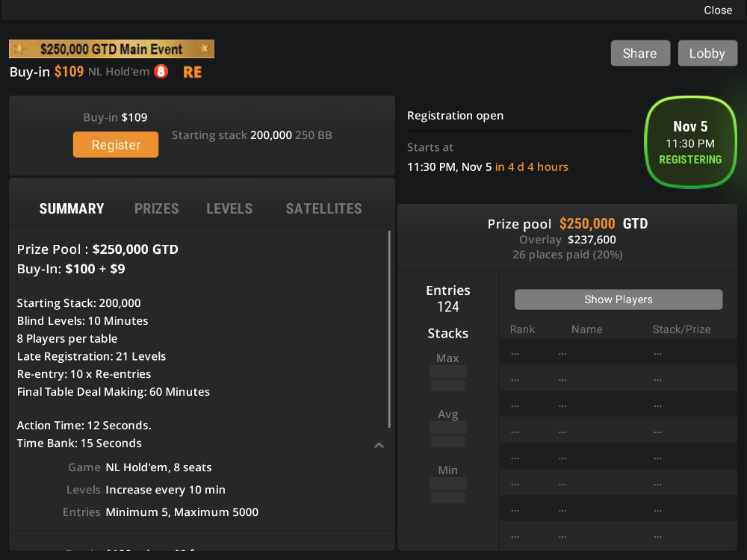747x560 pixels.
Task: Click the Show Players button
Action: click(618, 299)
